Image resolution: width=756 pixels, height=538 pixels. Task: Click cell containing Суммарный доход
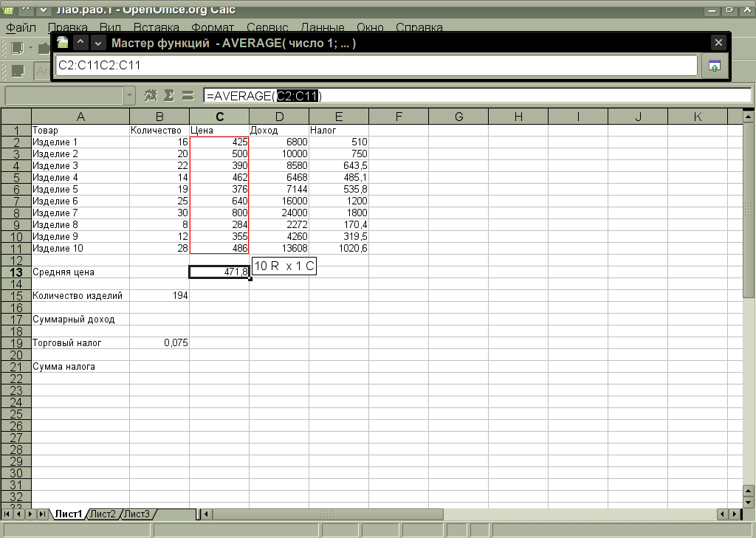(x=80, y=320)
